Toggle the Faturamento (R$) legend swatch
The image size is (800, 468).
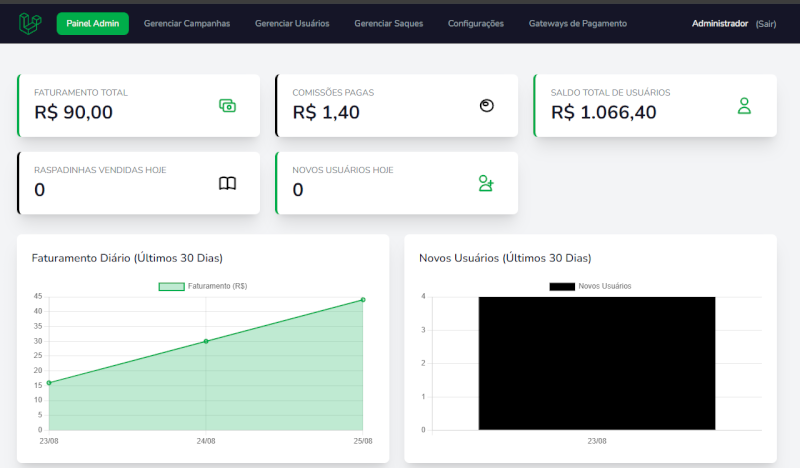(x=171, y=286)
